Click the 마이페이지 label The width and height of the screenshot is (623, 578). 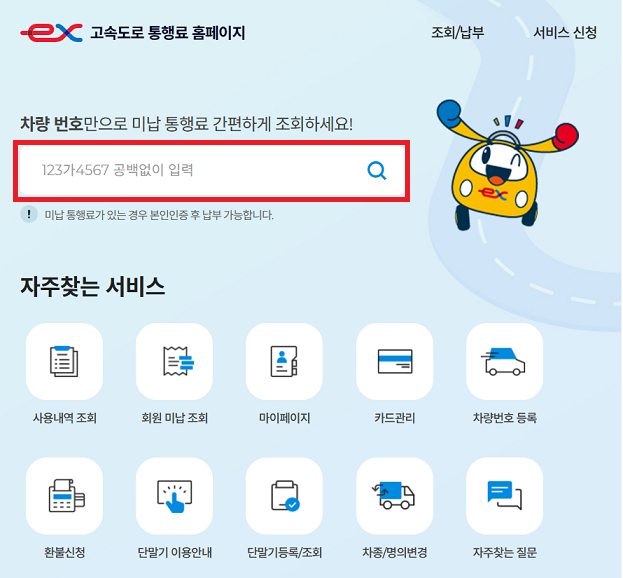(x=284, y=418)
